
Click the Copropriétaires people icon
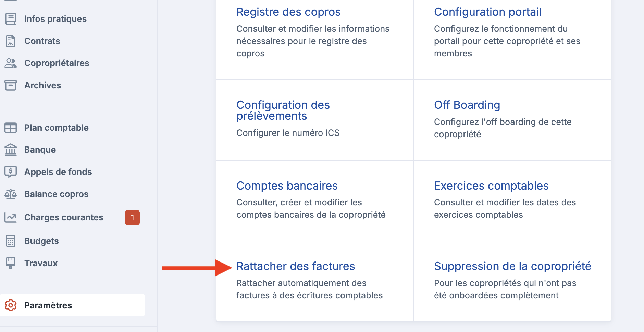(x=11, y=63)
